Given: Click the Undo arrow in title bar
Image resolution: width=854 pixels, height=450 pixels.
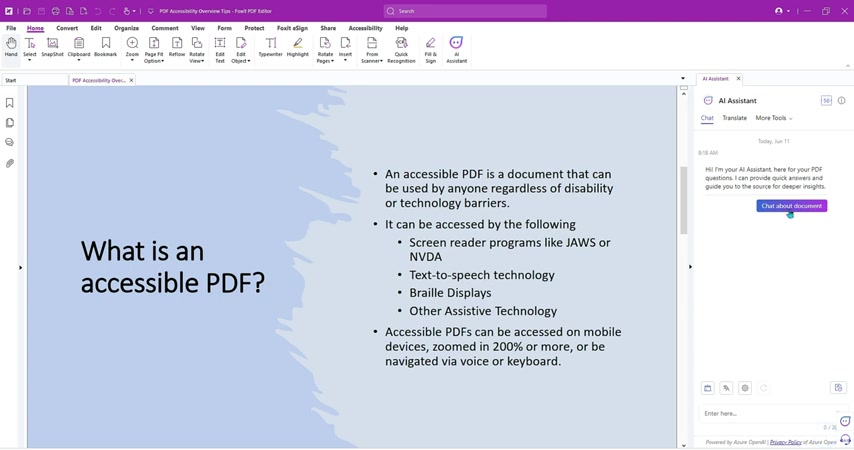Looking at the screenshot, I should click(98, 11).
